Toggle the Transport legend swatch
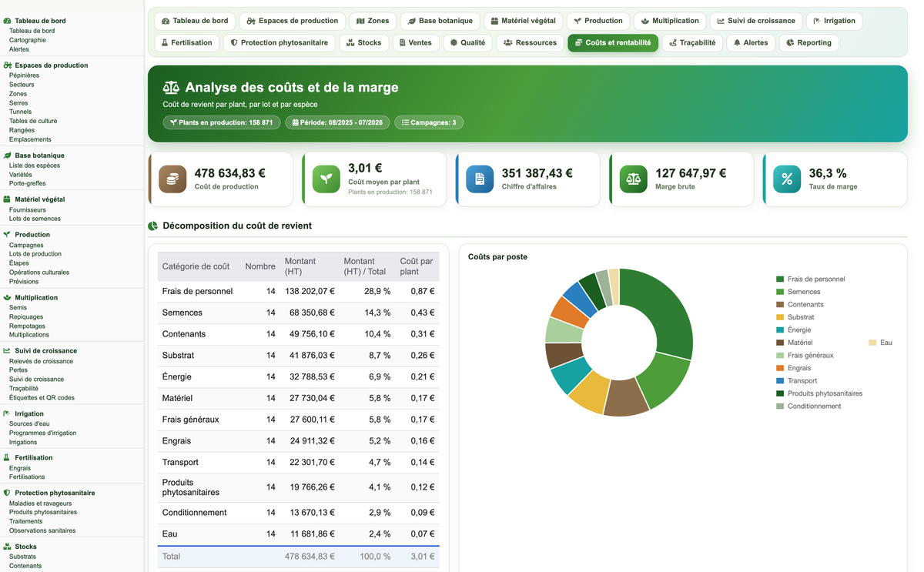 [x=780, y=381]
